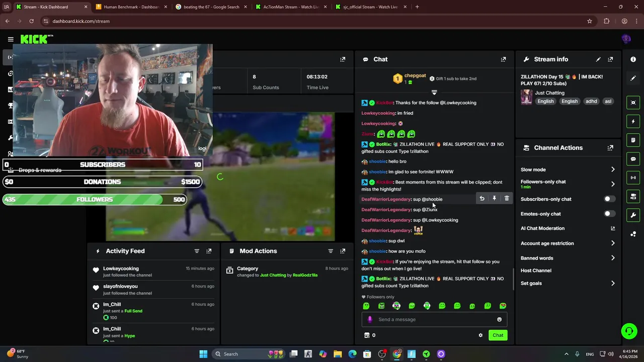Image resolution: width=644 pixels, height=362 pixels.
Task: Open the Kick hamburger menu
Action: coord(11,39)
